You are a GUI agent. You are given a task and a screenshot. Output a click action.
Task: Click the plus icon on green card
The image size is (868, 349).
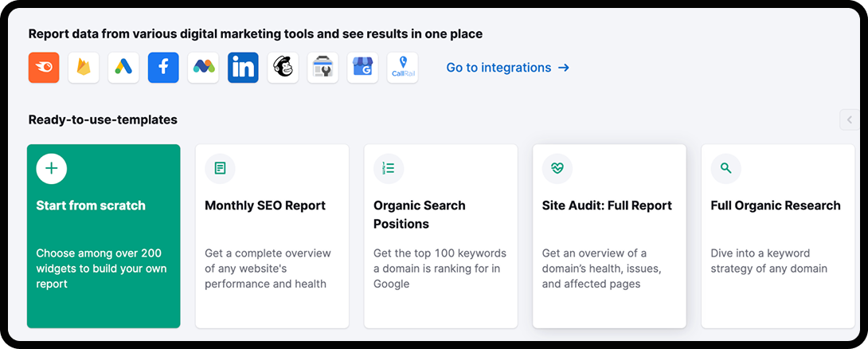[x=52, y=168]
